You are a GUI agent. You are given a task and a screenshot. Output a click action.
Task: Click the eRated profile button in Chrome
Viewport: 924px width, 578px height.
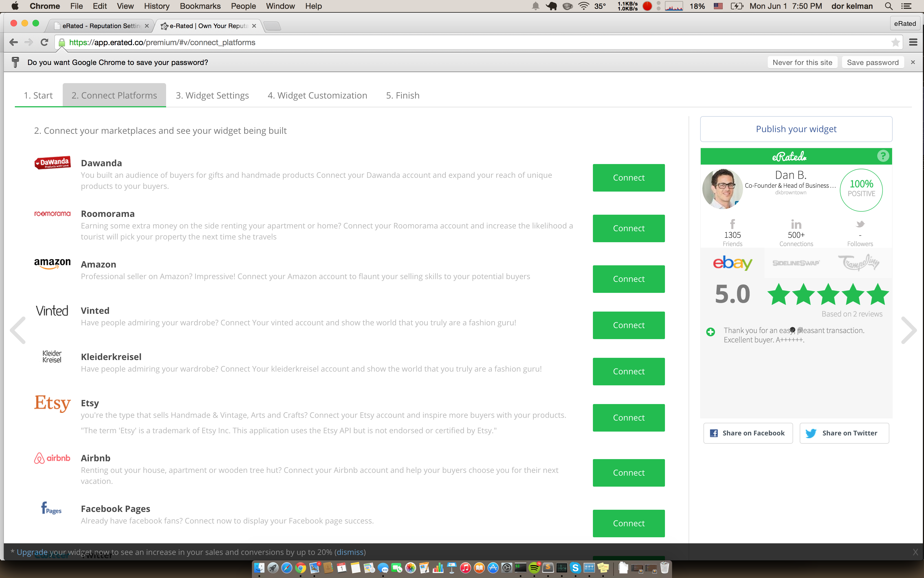904,24
